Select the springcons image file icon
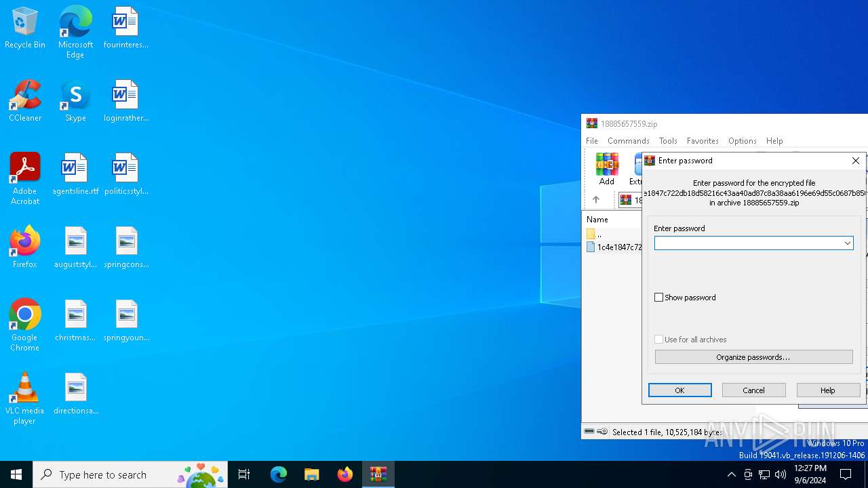868x488 pixels. 125,248
